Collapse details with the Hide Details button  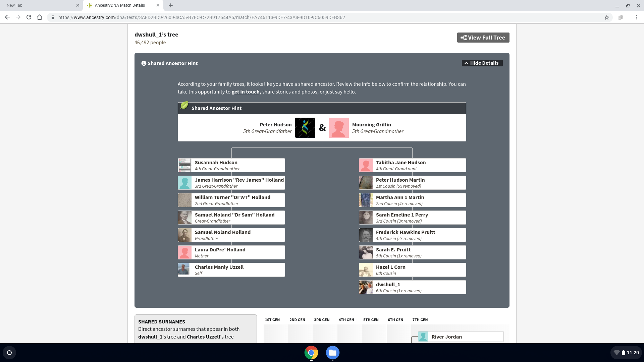click(482, 63)
